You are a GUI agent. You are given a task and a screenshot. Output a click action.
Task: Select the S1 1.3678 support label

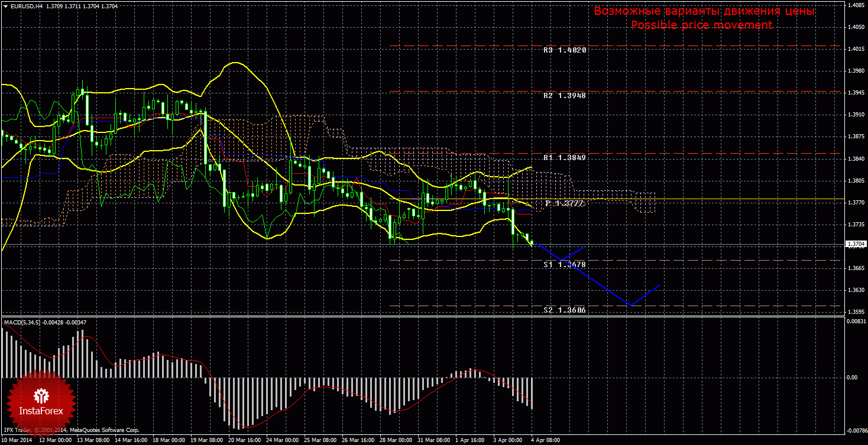[x=565, y=265]
